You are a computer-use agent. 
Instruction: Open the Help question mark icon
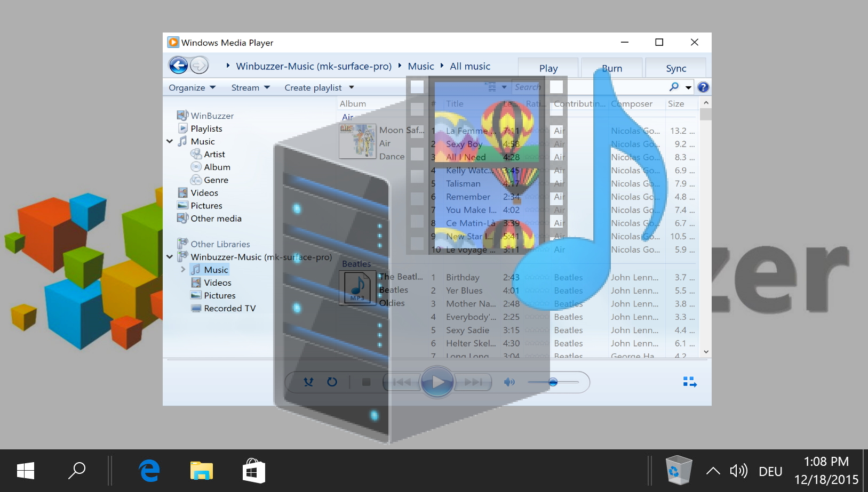(703, 87)
